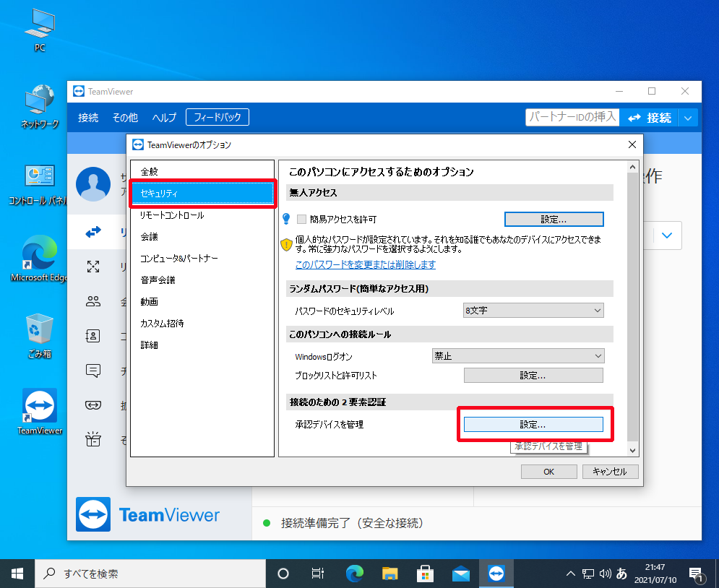Screen dimensions: 719x588
Task: Click the TeamViewer taskbar icon
Action: [x=496, y=574]
